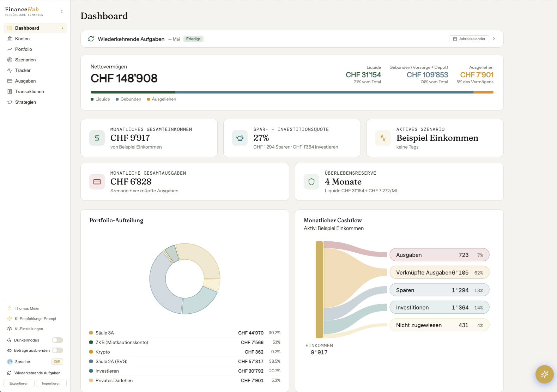The width and height of the screenshot is (557, 392).
Task: Click the Transaktionen receipt icon
Action: coord(10,92)
